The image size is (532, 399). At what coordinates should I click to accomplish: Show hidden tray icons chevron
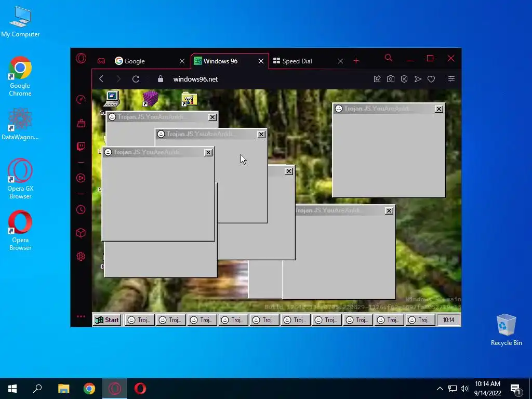click(440, 389)
